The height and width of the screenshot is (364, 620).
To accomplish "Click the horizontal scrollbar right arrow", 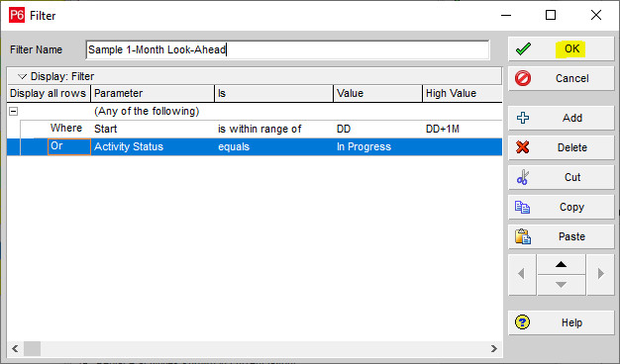I will [x=494, y=348].
